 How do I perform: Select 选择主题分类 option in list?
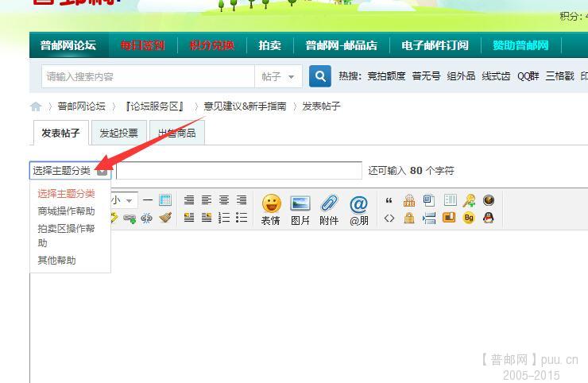[x=66, y=194]
